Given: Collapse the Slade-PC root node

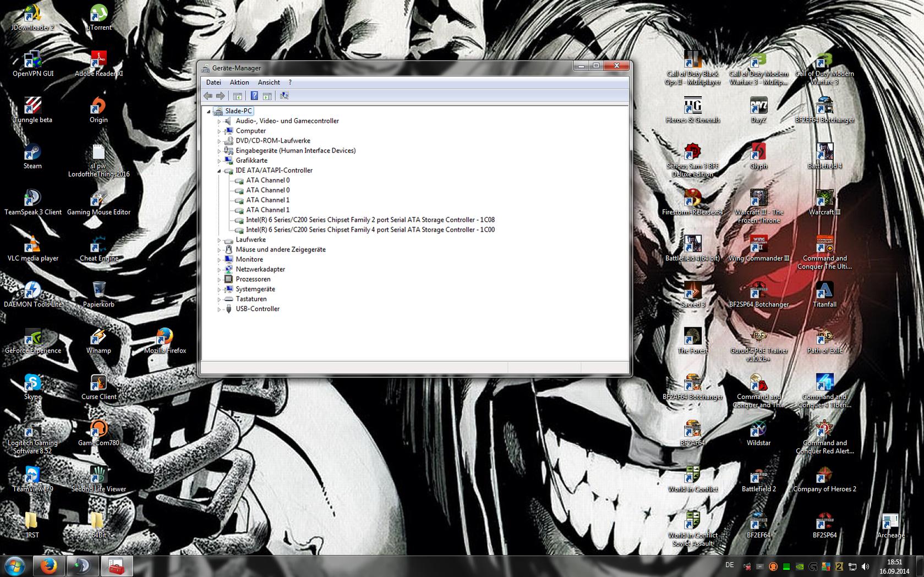Looking at the screenshot, I should (209, 111).
